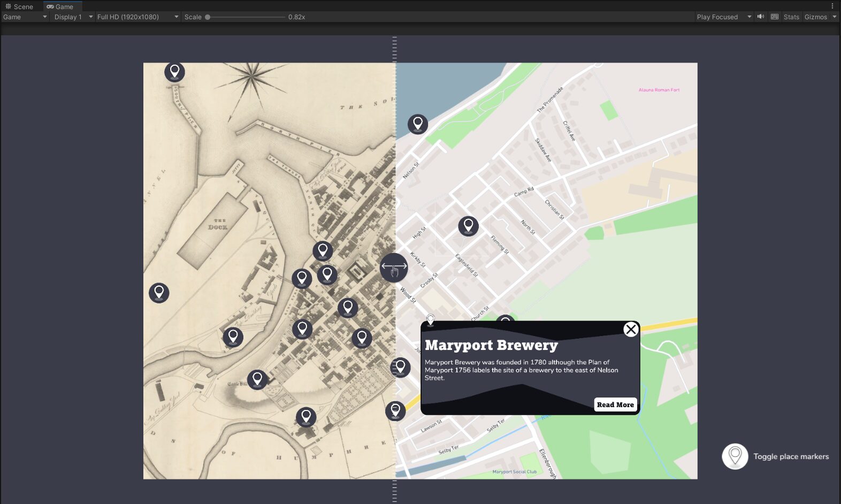Click the map marker beside Fleming St
Viewport: 841px width, 504px height.
click(468, 226)
